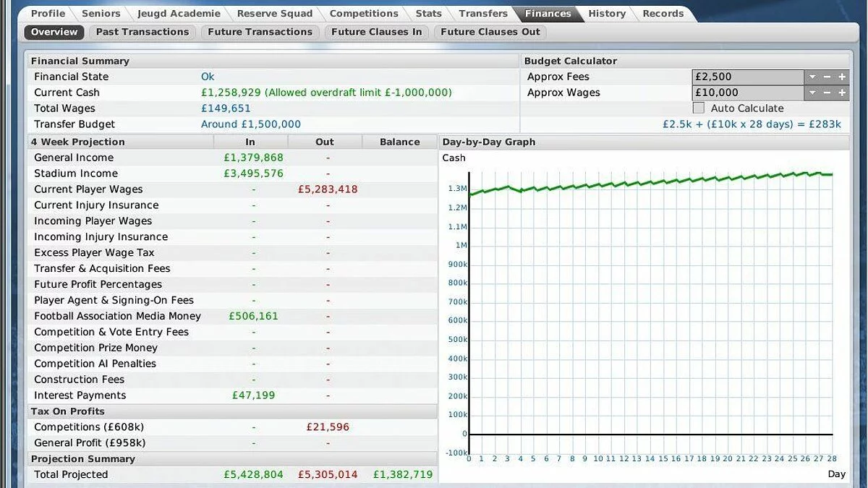Open the Competitions tab

pos(365,14)
